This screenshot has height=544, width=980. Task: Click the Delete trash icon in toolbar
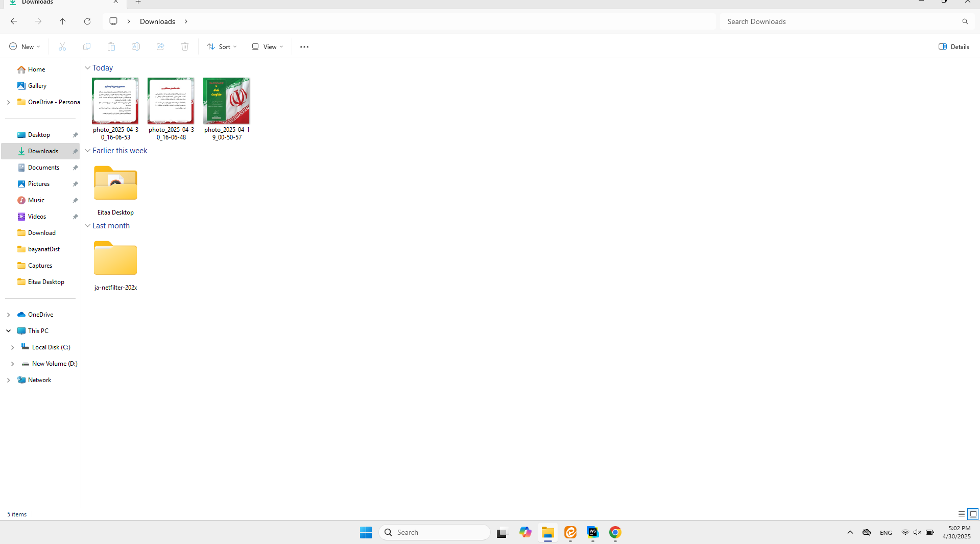[185, 46]
